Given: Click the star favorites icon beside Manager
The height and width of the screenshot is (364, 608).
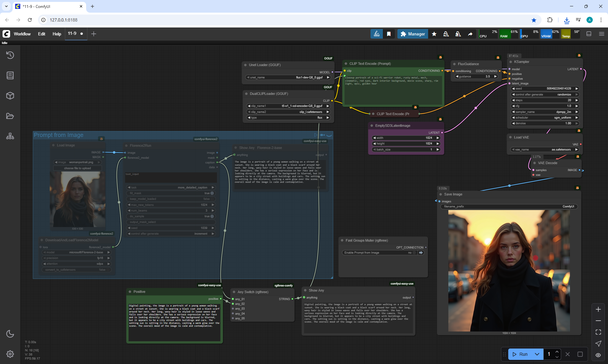Looking at the screenshot, I should click(434, 34).
